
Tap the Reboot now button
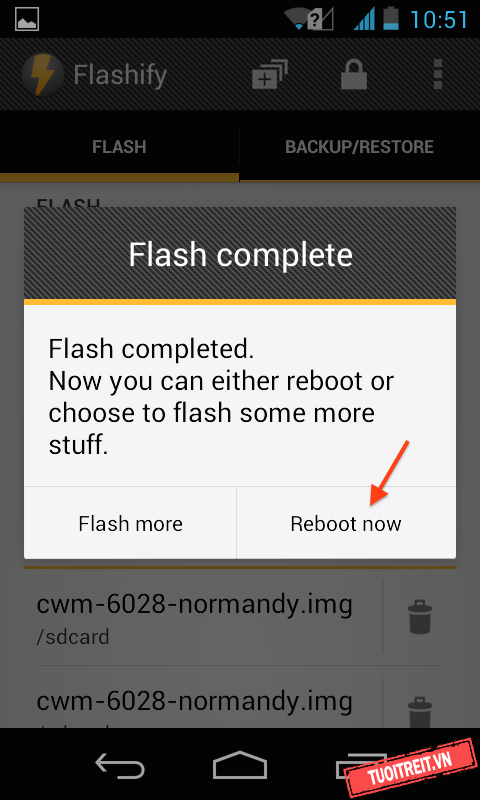pos(346,524)
